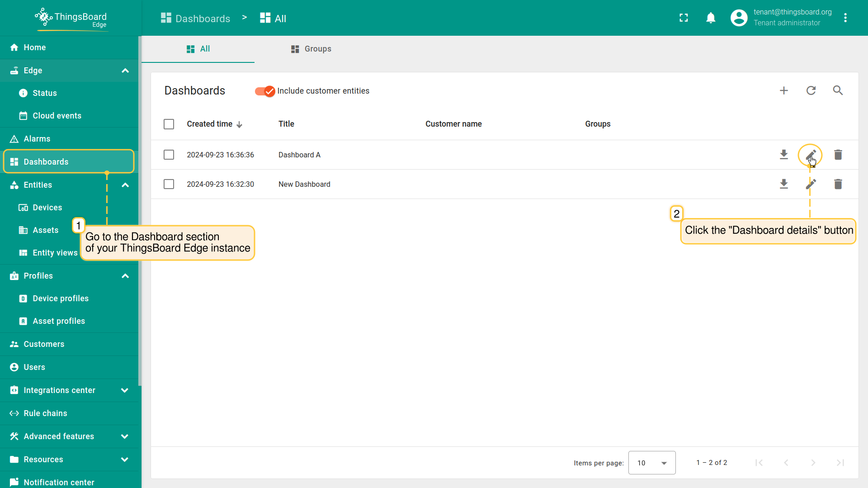The width and height of the screenshot is (868, 488).
Task: Edit New Dashboard with pencil icon
Action: 811,184
